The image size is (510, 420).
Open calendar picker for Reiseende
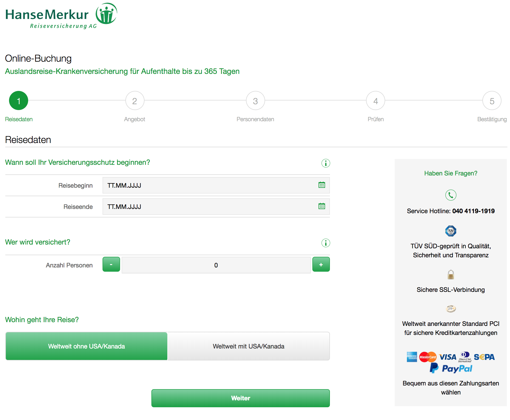(x=321, y=206)
